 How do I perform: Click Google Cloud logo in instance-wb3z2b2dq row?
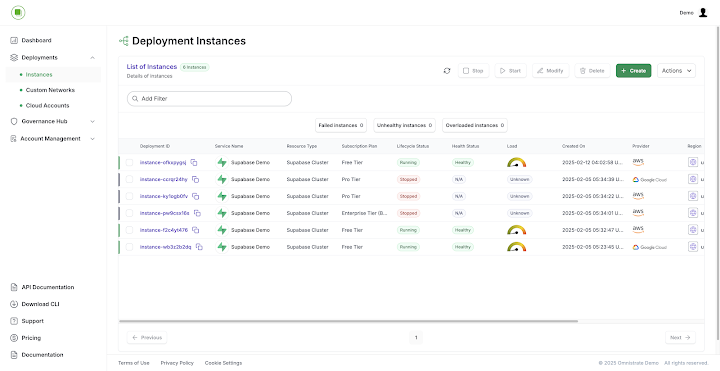pos(650,247)
